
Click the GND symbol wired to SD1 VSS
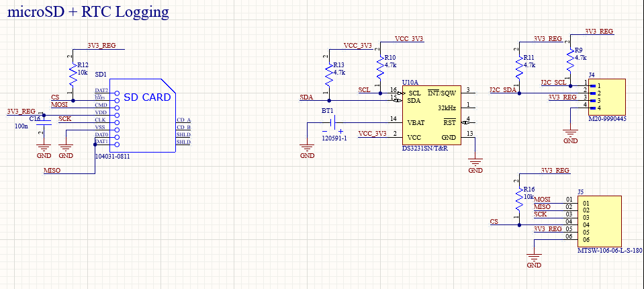[66, 150]
